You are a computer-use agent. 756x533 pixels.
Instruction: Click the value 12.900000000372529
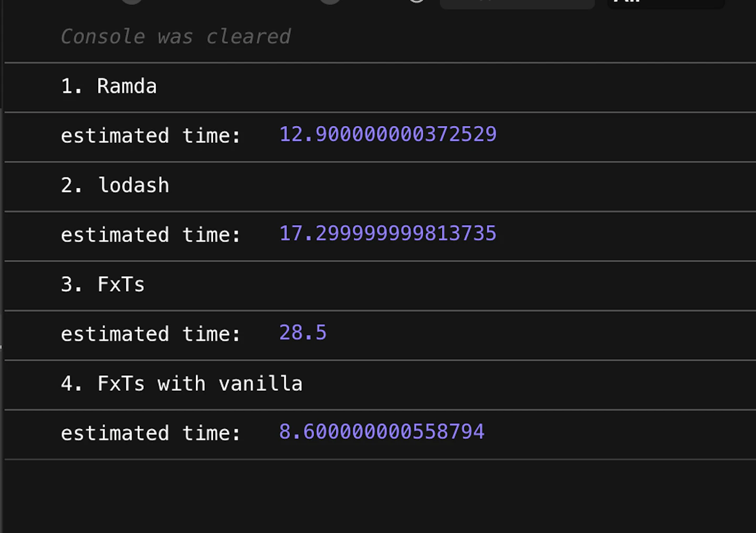pos(388,134)
